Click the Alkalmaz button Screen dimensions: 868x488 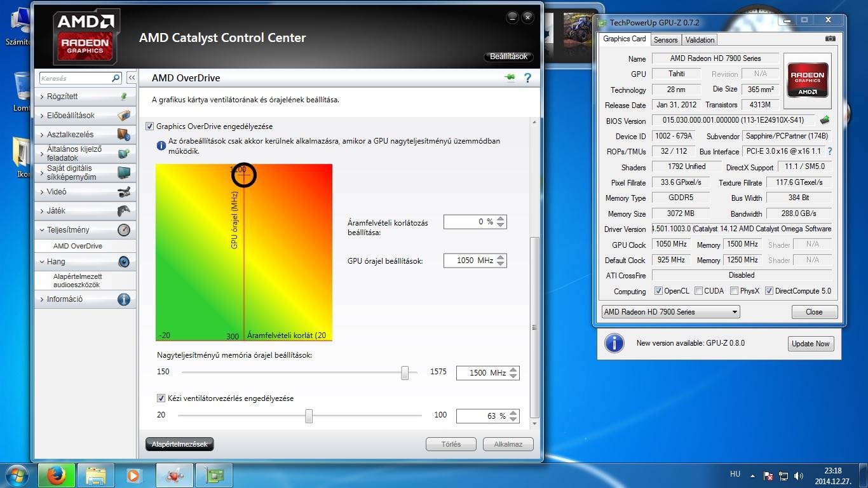(508, 444)
